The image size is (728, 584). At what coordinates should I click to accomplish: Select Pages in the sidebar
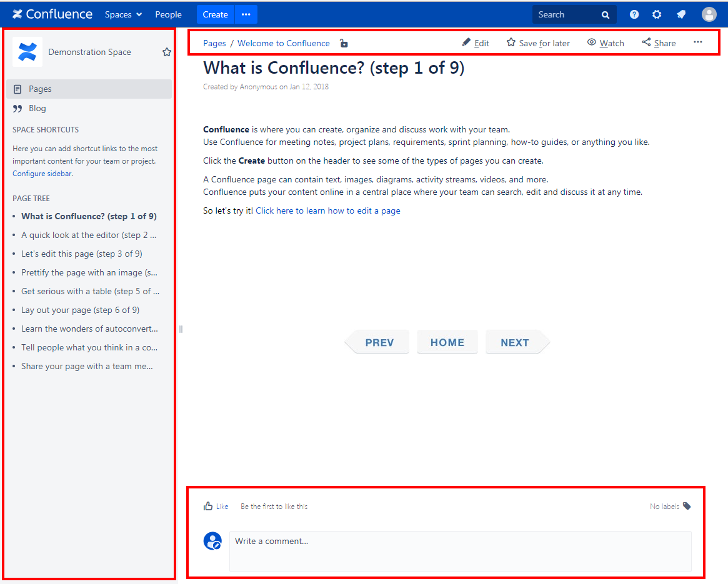[x=89, y=89]
